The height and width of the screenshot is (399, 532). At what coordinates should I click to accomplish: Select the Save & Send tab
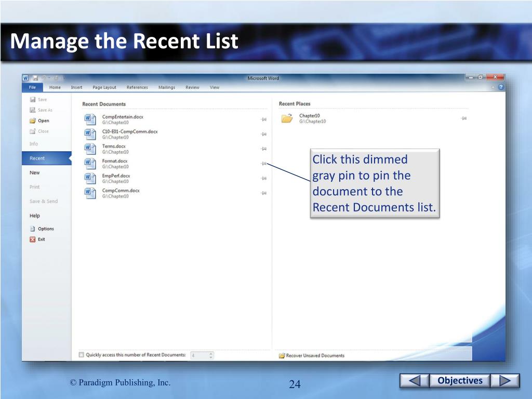click(44, 201)
